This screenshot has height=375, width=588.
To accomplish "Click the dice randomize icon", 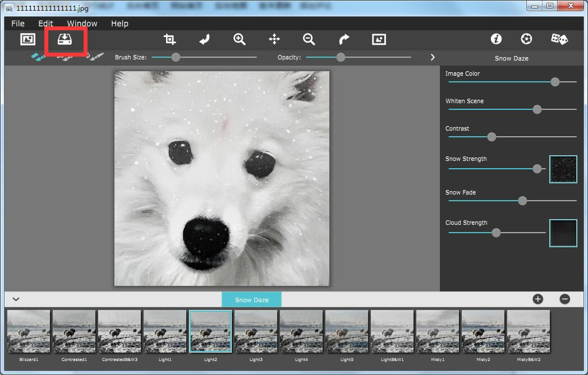I will coord(559,39).
